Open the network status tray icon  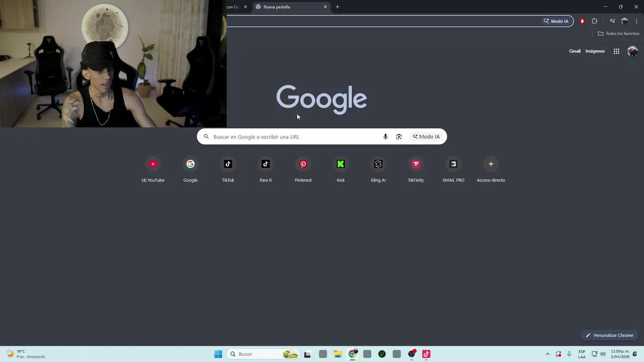coord(594,354)
